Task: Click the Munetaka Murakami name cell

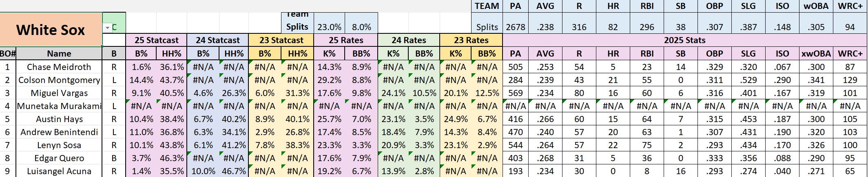Action: (x=59, y=106)
